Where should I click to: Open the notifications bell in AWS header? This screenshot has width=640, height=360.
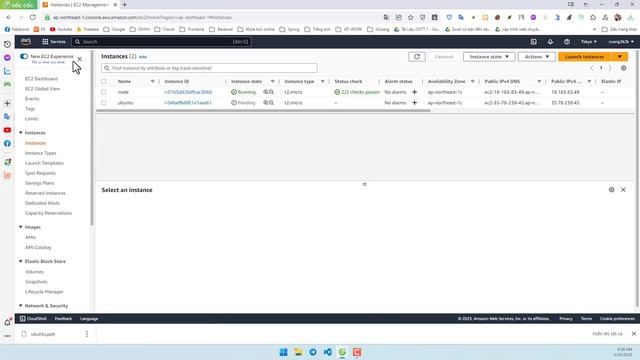click(x=550, y=42)
